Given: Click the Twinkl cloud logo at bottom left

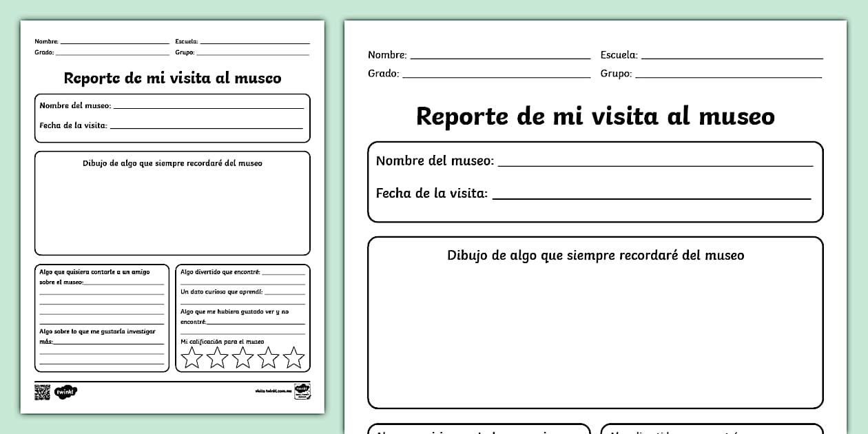Looking at the screenshot, I should [66, 392].
